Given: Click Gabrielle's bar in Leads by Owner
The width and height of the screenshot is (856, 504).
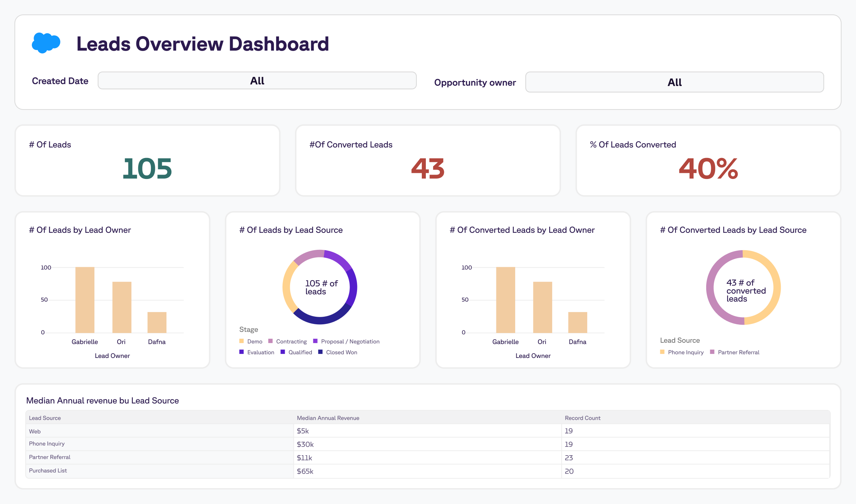Looking at the screenshot, I should pos(85,300).
